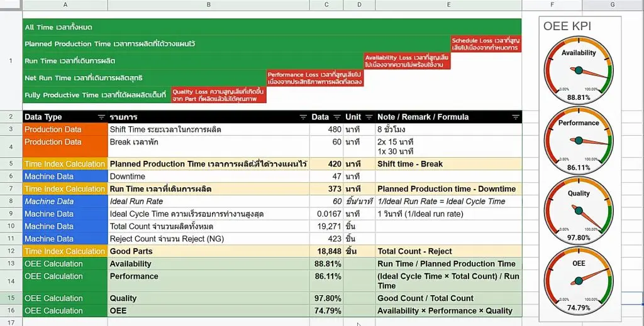Select the cell with value 480
Image resolution: width=644 pixels, height=326 pixels.
point(326,129)
